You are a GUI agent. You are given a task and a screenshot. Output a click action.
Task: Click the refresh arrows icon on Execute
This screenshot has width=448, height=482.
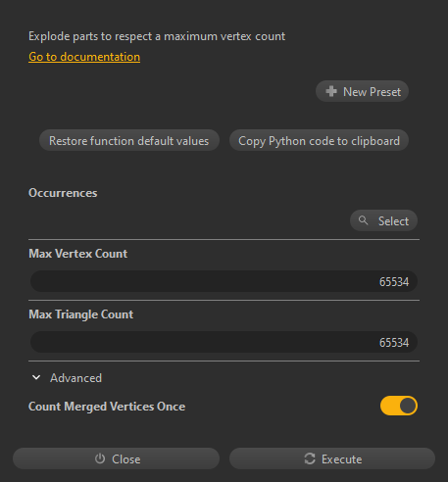point(310,458)
